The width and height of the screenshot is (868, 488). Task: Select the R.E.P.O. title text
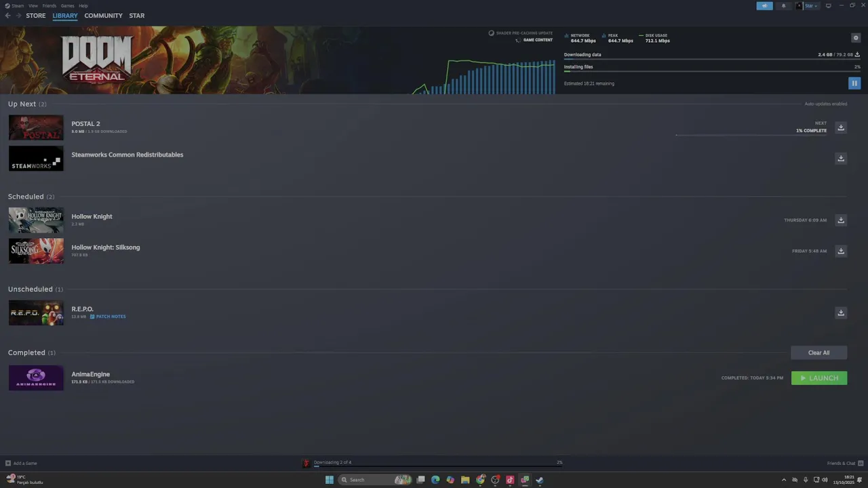(83, 309)
